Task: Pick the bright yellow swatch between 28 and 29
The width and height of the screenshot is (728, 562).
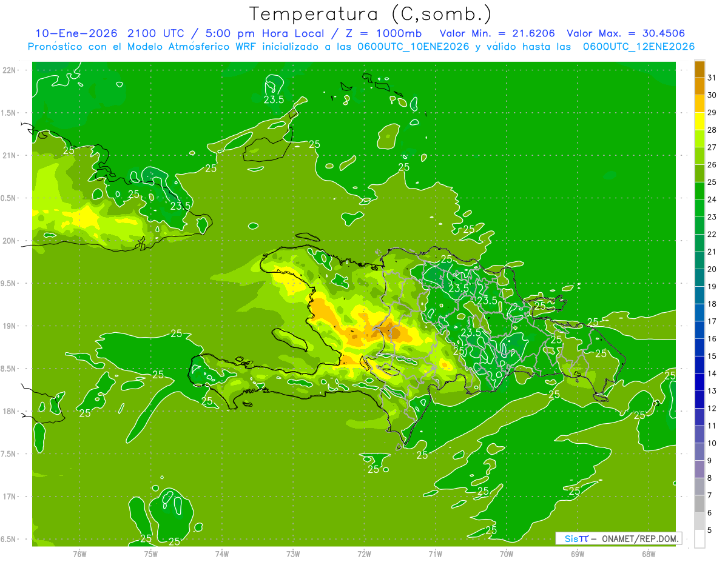Action: (x=699, y=121)
